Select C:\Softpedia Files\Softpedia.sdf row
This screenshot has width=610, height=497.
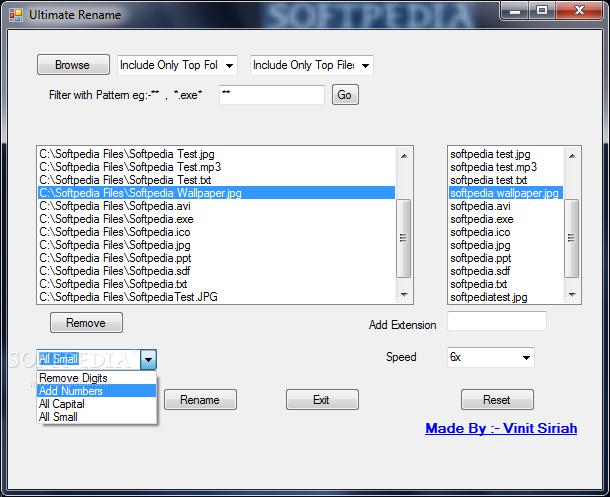tap(216, 271)
